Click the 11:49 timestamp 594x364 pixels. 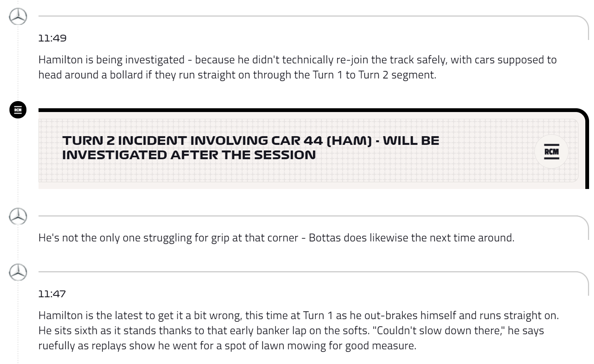pyautogui.click(x=52, y=38)
